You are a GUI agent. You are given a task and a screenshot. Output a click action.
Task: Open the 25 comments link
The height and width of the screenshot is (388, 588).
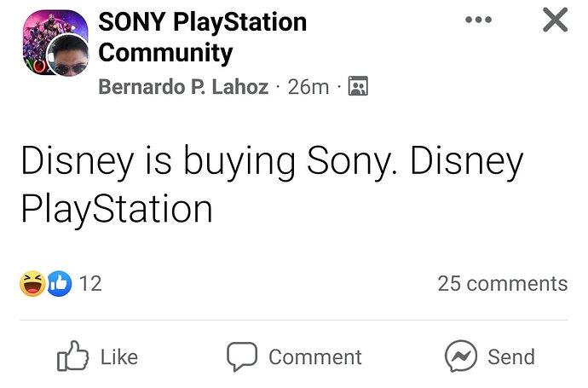tap(502, 283)
